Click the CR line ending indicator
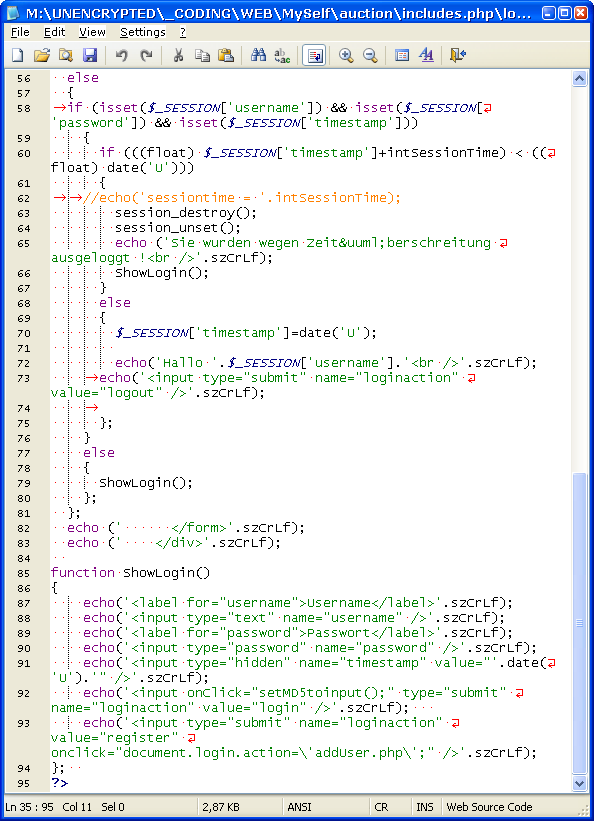This screenshot has width=594, height=821. (x=381, y=807)
